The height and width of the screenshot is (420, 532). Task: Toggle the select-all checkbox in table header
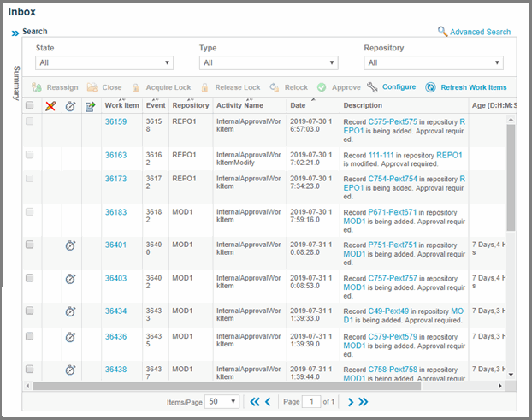pos(30,105)
